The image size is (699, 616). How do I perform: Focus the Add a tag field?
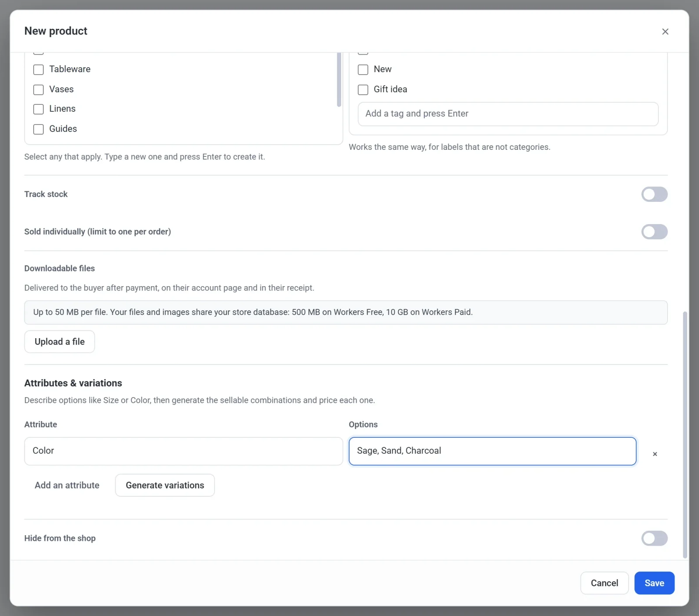[508, 114]
